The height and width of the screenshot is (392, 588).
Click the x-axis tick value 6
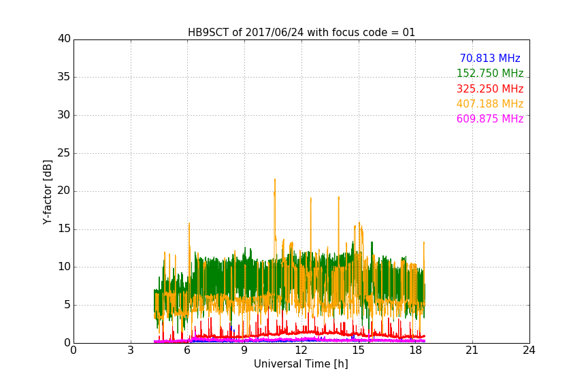(x=187, y=350)
